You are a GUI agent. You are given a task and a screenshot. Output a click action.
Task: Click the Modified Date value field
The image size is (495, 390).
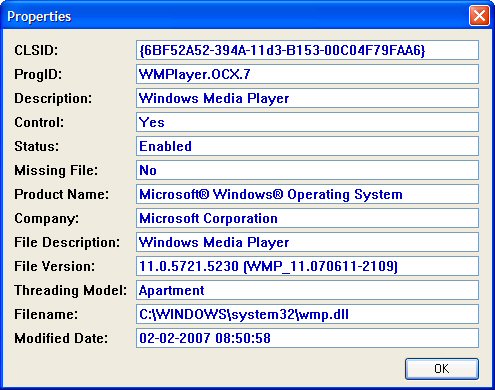(307, 338)
